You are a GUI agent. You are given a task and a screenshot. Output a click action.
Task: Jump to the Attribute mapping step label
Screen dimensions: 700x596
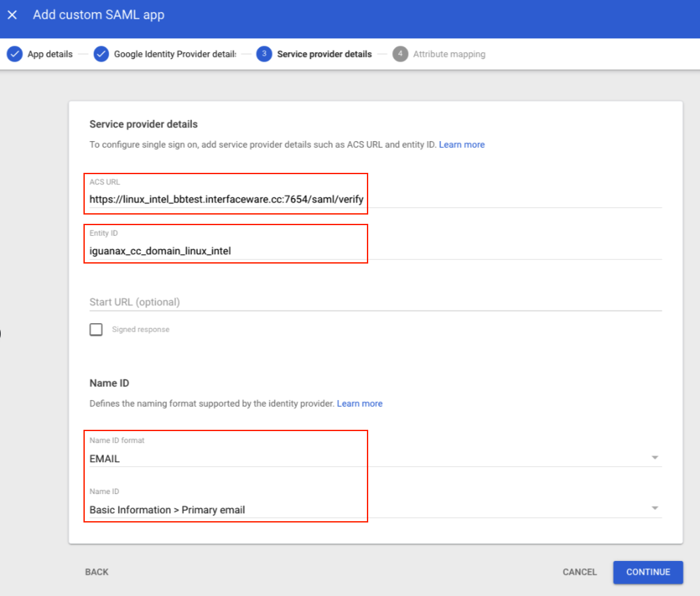coord(449,54)
